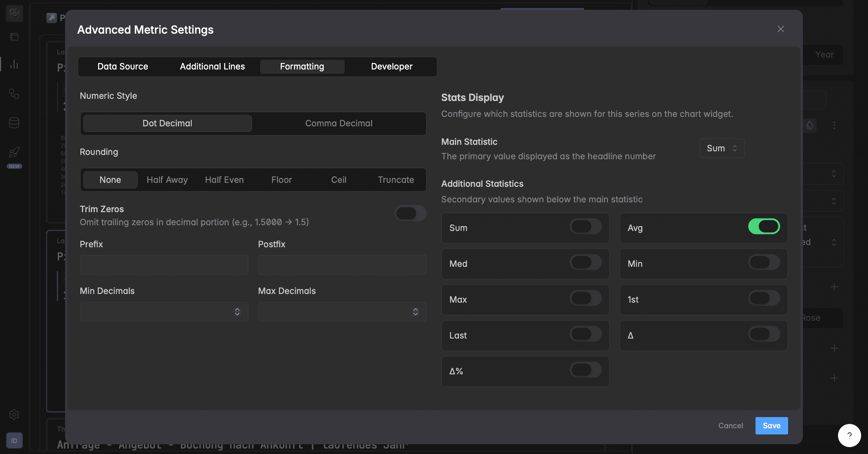
Task: Toggle Trim Zeros switch
Action: click(410, 213)
